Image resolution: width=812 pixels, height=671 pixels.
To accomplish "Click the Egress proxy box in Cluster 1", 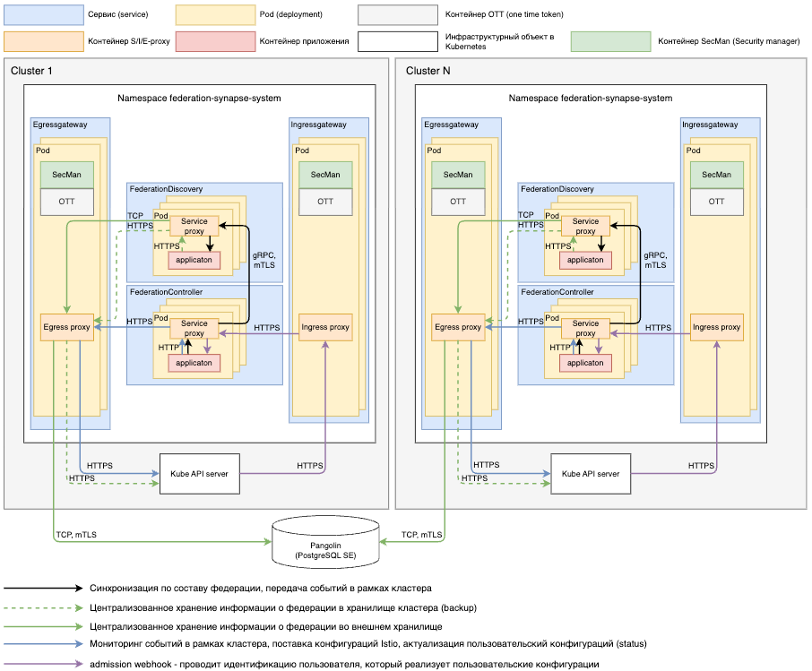I will (x=67, y=327).
